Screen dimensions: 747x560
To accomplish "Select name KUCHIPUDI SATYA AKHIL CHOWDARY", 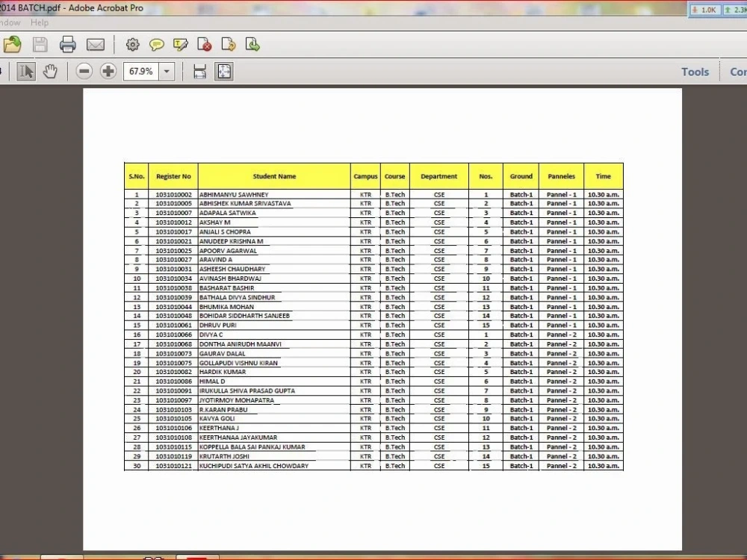I will [254, 466].
